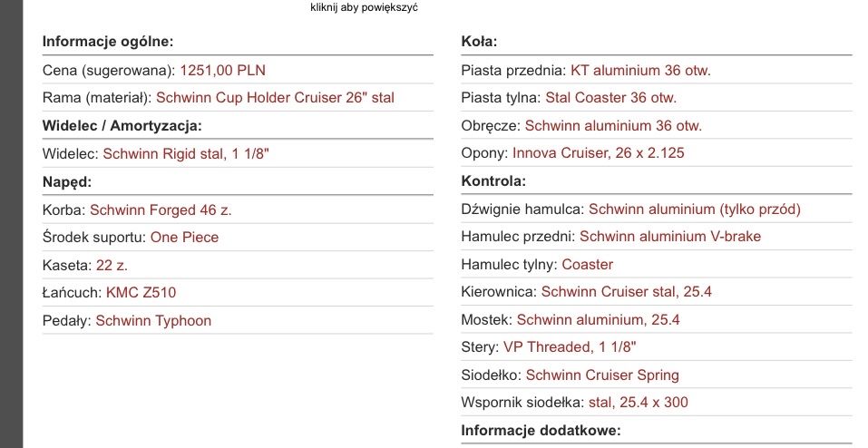Click the VP Threaded headset link
Image resolution: width=868 pixels, height=448 pixels.
pyautogui.click(x=570, y=347)
